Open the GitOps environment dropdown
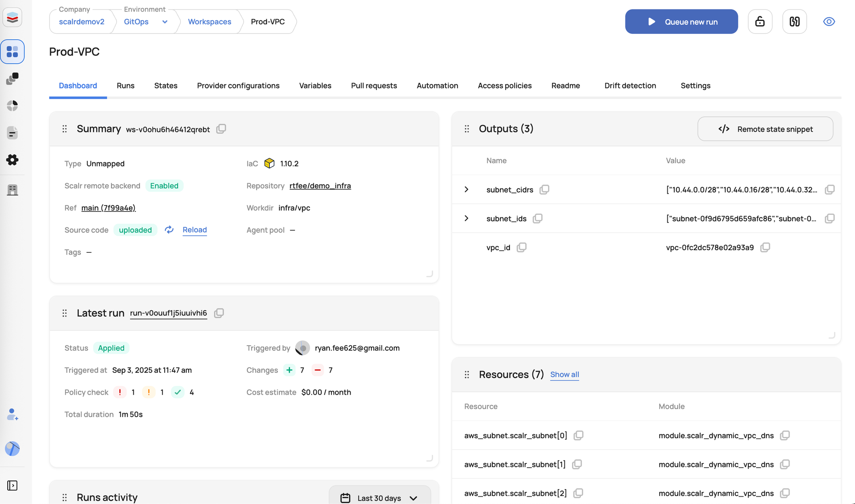 point(165,22)
